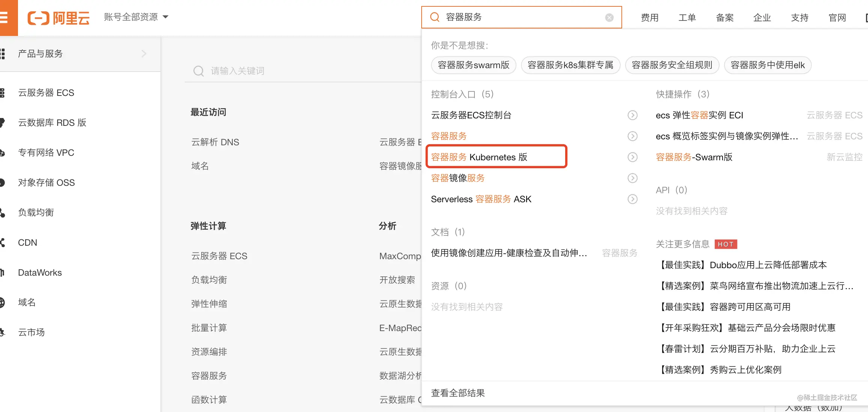Open 负载均衡 in the left sidebar
This screenshot has width=868, height=412.
pyautogui.click(x=36, y=212)
